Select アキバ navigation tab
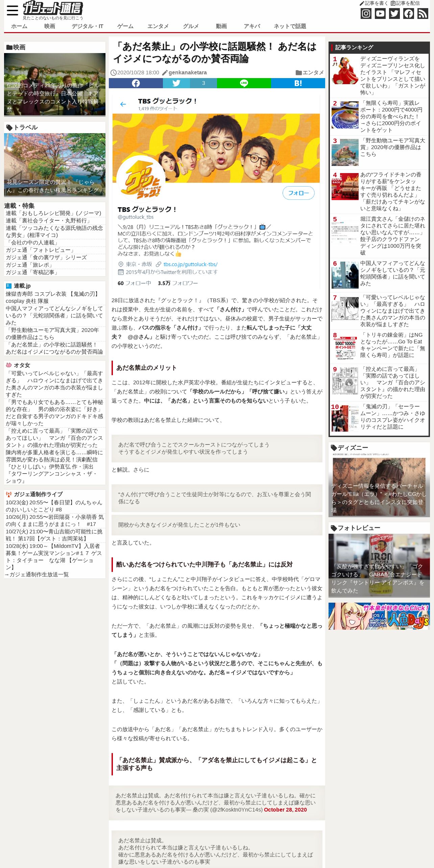 pos(252,26)
